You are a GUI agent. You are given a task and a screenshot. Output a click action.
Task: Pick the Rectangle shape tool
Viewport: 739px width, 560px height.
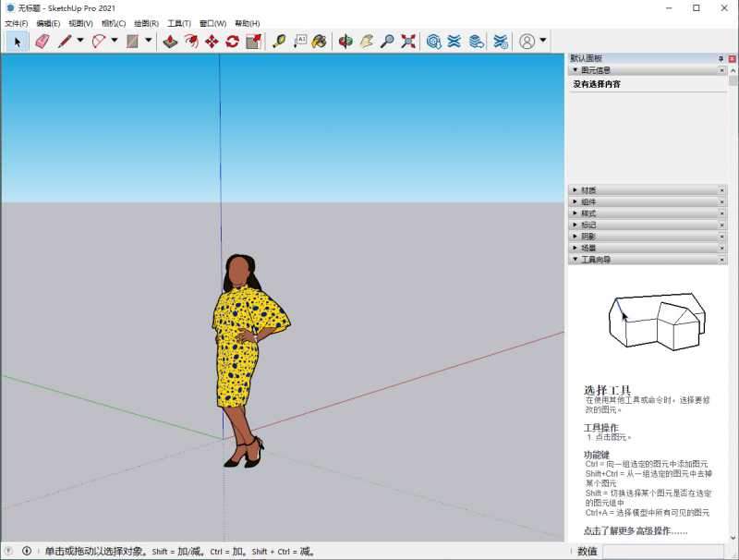click(x=131, y=40)
